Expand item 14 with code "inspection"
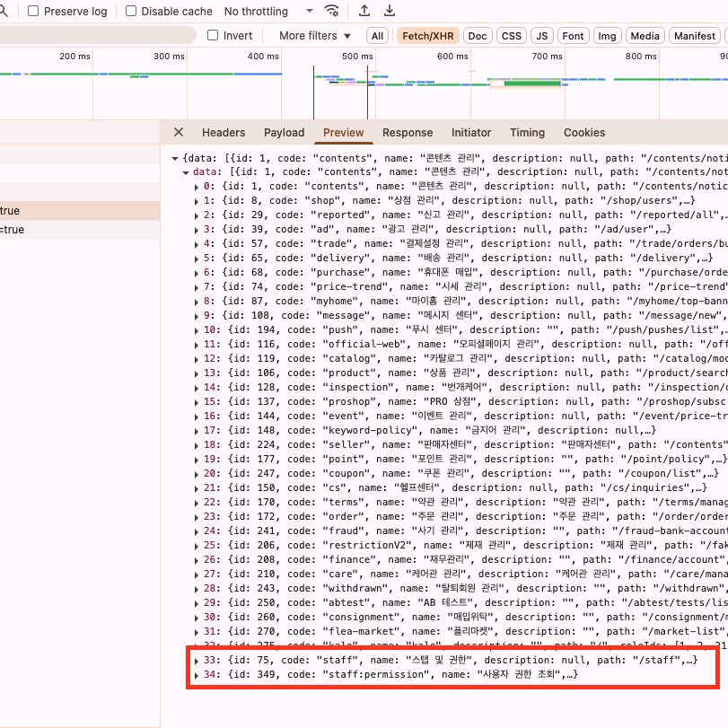This screenshot has width=728, height=728. [x=197, y=388]
